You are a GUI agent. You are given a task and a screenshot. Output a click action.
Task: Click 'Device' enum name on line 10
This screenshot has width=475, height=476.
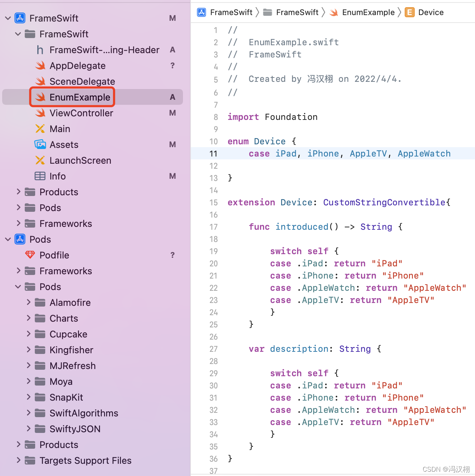click(270, 141)
